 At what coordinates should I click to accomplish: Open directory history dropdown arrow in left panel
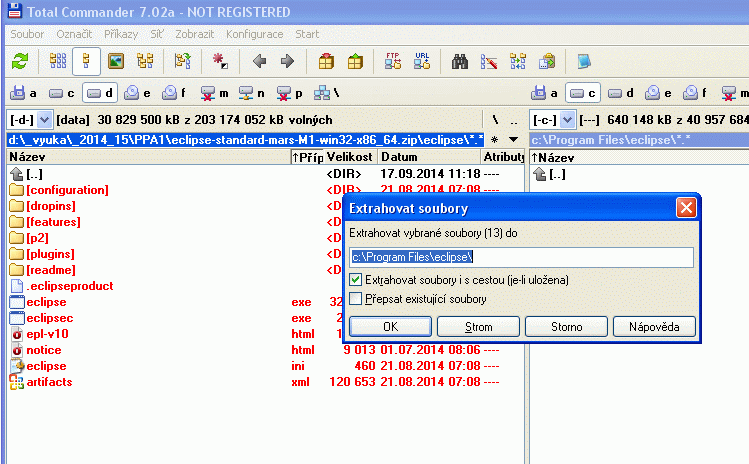pyautogui.click(x=514, y=140)
